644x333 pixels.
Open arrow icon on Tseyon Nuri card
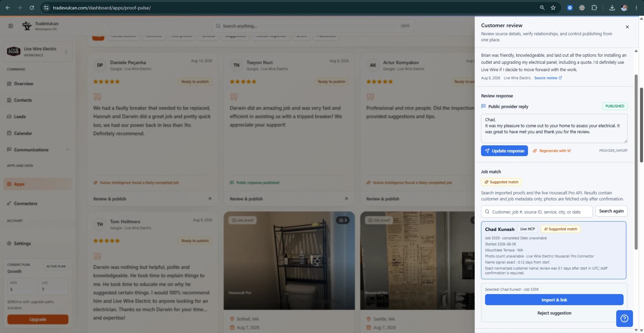(x=346, y=199)
